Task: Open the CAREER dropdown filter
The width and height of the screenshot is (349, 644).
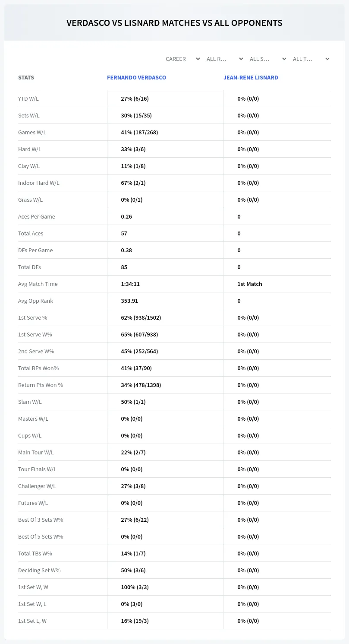Action: tap(182, 59)
